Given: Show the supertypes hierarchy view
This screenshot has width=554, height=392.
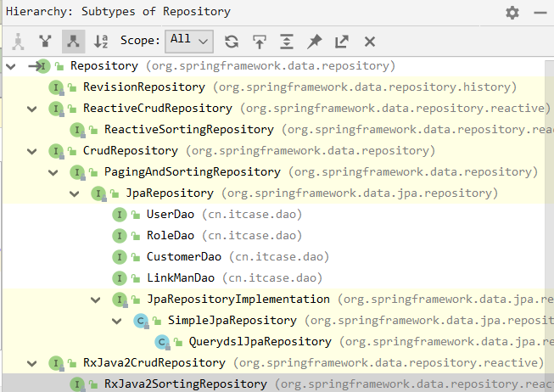Looking at the screenshot, I should point(45,41).
